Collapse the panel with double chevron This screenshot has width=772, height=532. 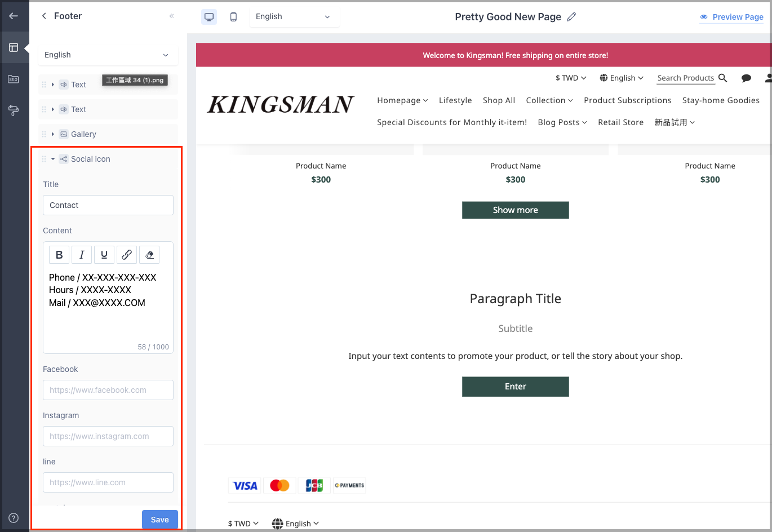[x=171, y=16]
